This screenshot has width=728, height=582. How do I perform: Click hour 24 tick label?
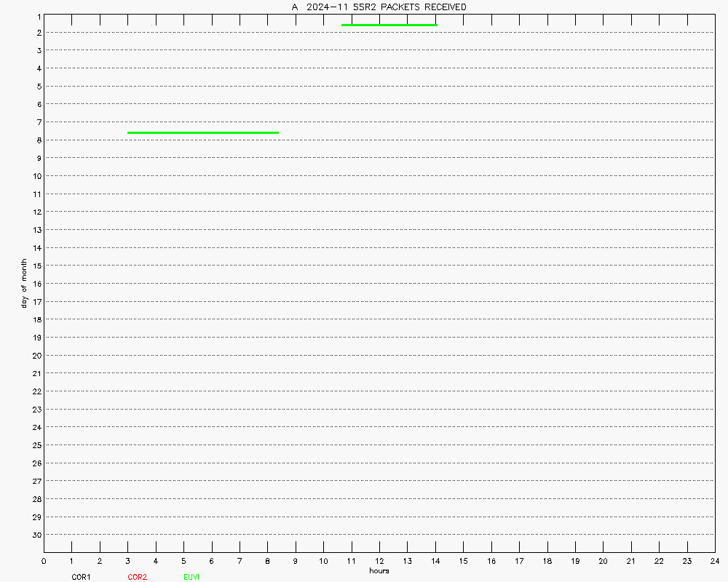pyautogui.click(x=714, y=561)
